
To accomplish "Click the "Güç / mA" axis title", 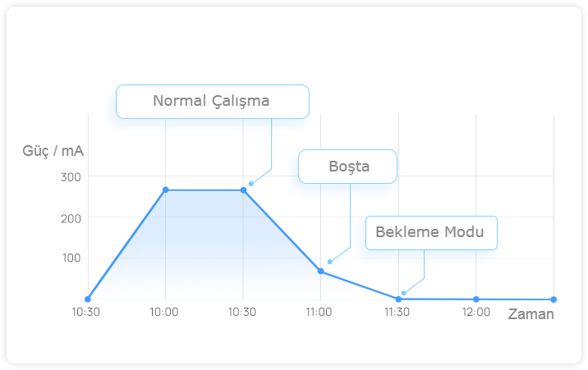I will (53, 151).
